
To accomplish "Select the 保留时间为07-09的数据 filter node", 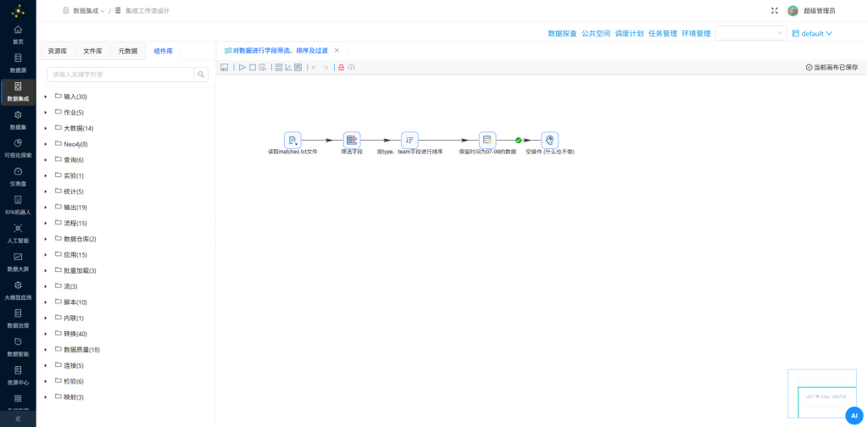I will tap(487, 140).
